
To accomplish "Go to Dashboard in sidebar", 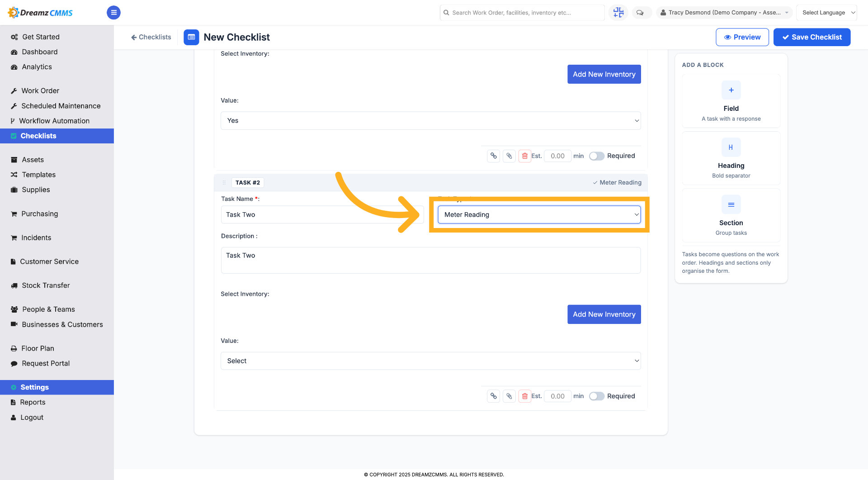I will (57, 52).
